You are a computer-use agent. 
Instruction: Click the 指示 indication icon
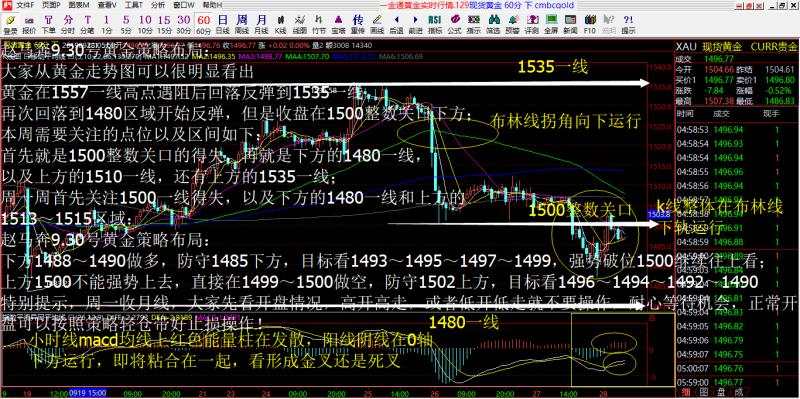click(473, 24)
